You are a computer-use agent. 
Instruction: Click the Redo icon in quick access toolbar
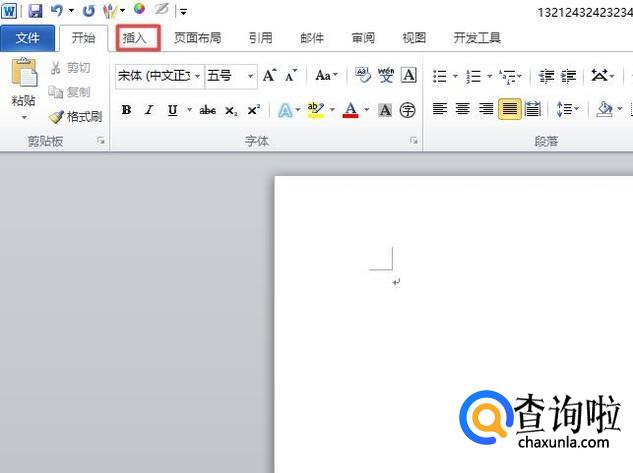(x=88, y=11)
